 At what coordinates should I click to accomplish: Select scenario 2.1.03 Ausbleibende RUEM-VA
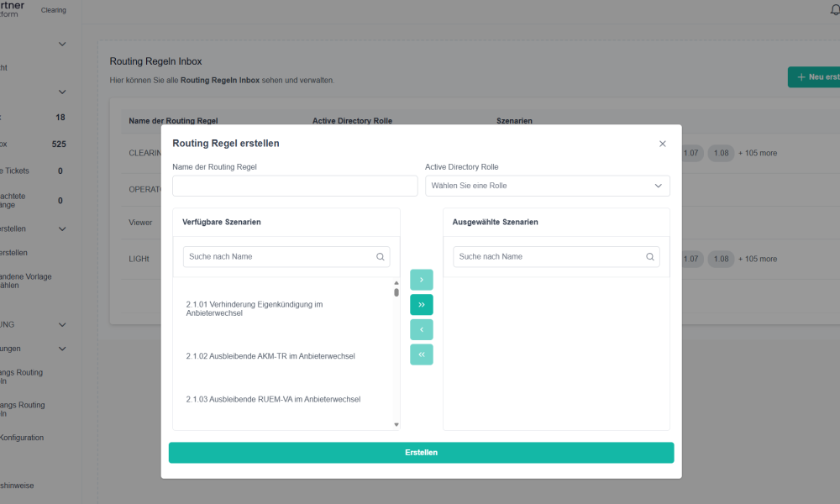(x=273, y=399)
